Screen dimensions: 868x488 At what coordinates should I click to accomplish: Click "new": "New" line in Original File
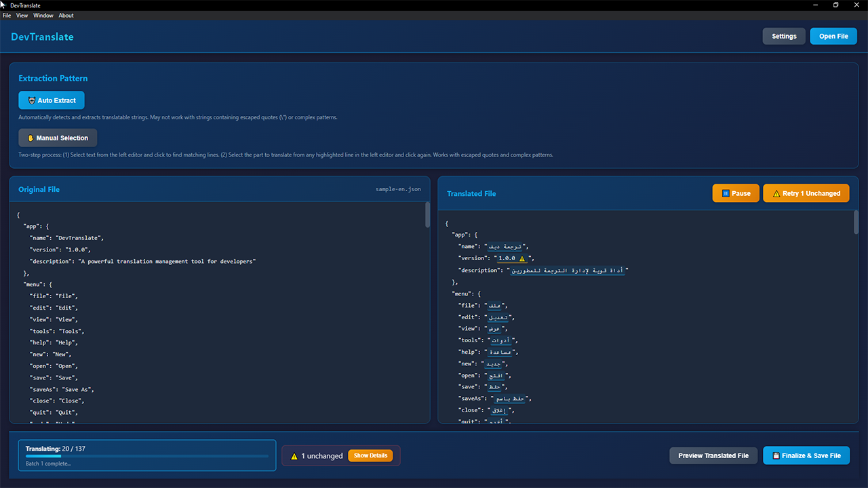[51, 354]
